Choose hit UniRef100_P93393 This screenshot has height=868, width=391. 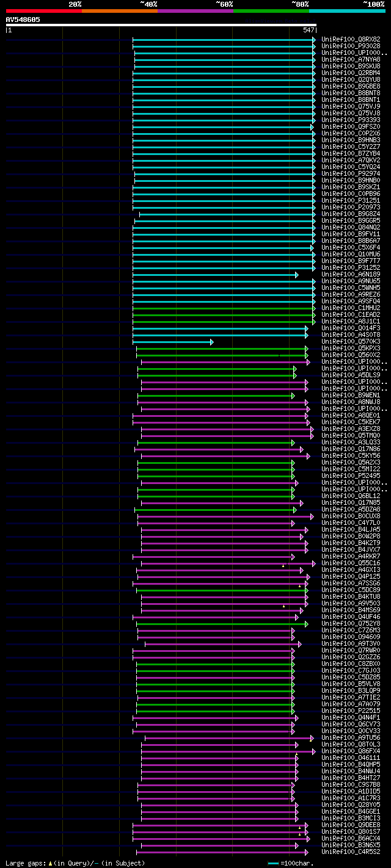351,120
